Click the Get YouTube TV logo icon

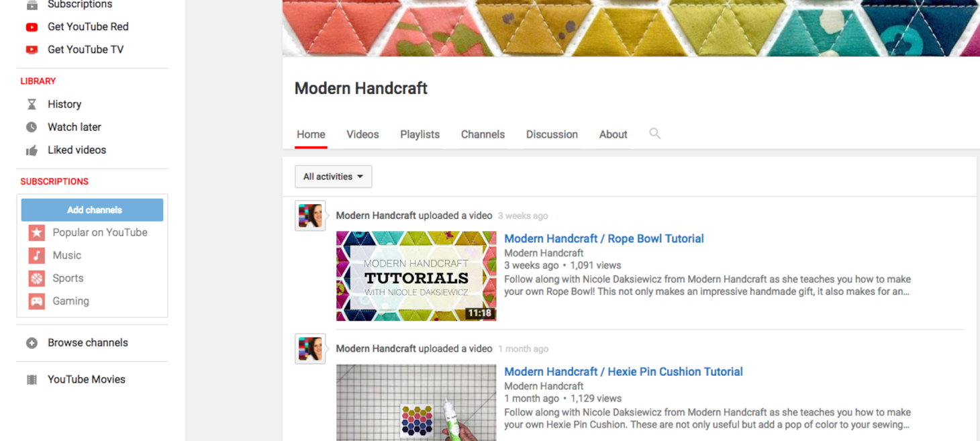click(x=32, y=50)
